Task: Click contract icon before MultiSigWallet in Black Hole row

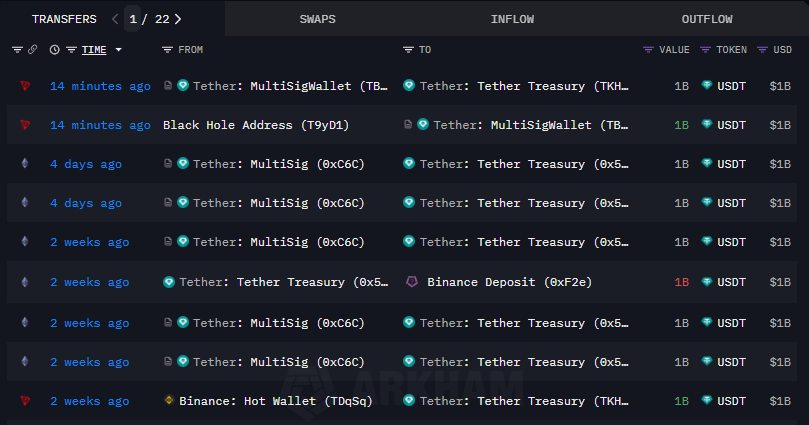Action: click(408, 124)
